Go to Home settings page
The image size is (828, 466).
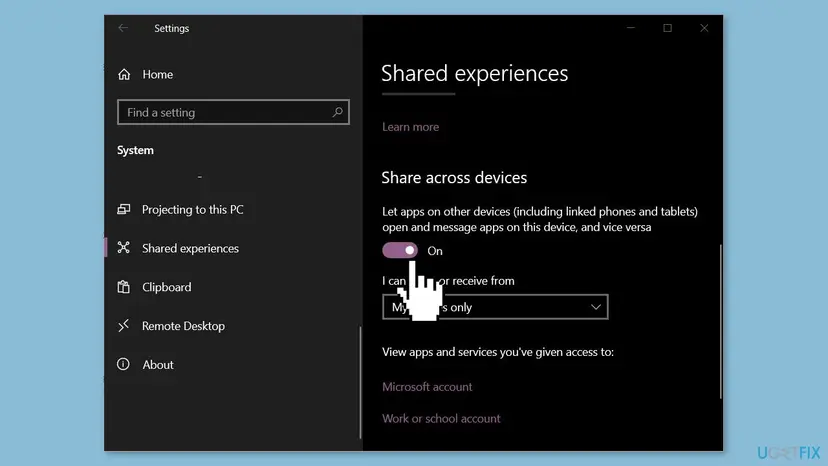point(157,74)
